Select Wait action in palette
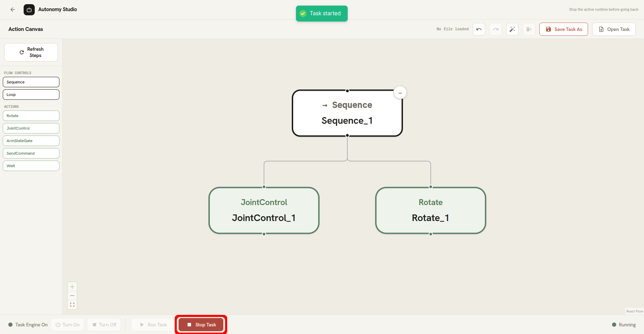Image resolution: width=644 pixels, height=334 pixels. tap(31, 166)
